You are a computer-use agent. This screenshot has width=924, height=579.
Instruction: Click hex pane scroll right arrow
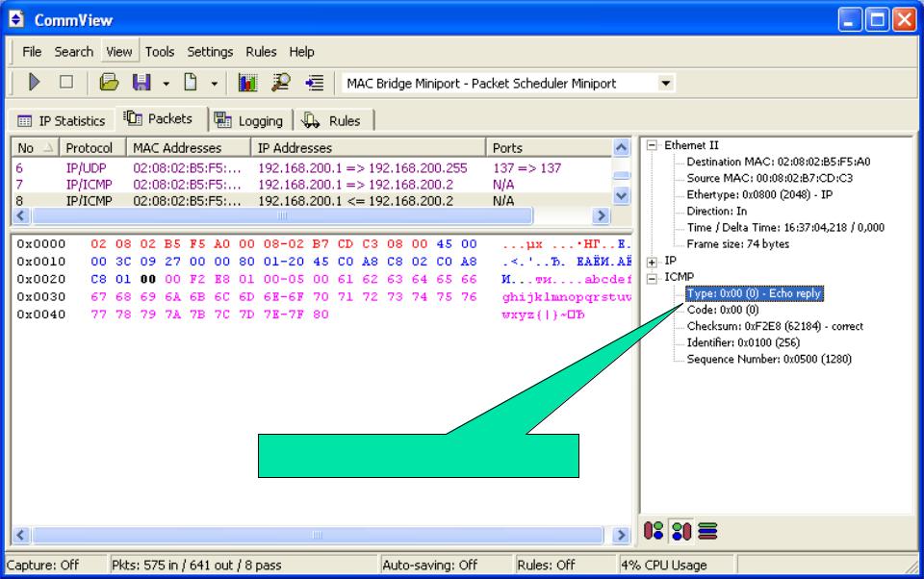[x=621, y=535]
